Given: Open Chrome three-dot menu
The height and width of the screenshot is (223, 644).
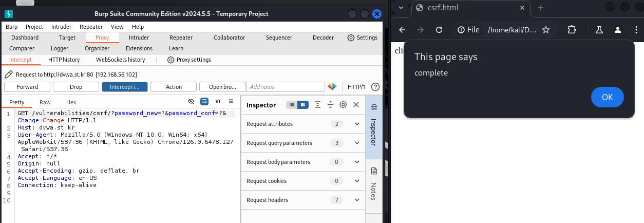Looking at the screenshot, I should click(637, 30).
